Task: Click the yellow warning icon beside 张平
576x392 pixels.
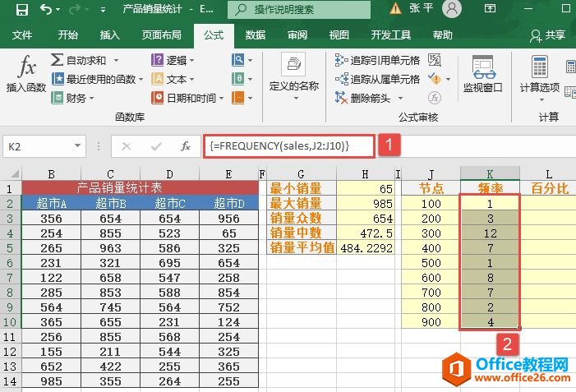Action: pyautogui.click(x=395, y=8)
